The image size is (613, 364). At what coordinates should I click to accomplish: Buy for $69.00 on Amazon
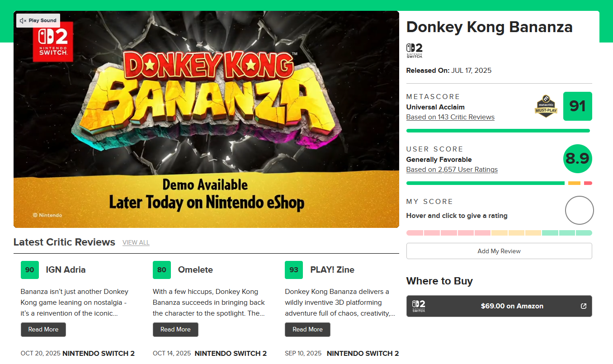pyautogui.click(x=512, y=306)
